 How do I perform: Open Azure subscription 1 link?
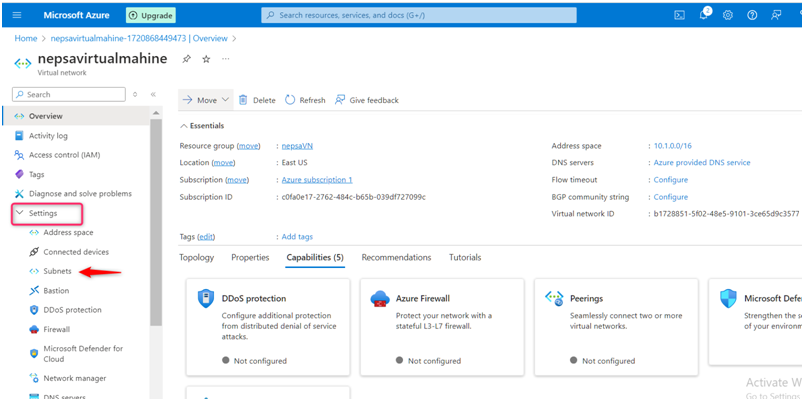pos(317,180)
